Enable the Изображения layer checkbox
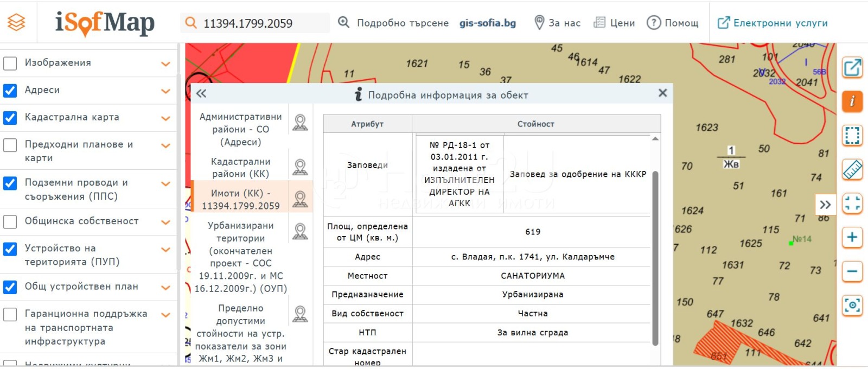Image resolution: width=868 pixels, height=369 pixels. 10,63
